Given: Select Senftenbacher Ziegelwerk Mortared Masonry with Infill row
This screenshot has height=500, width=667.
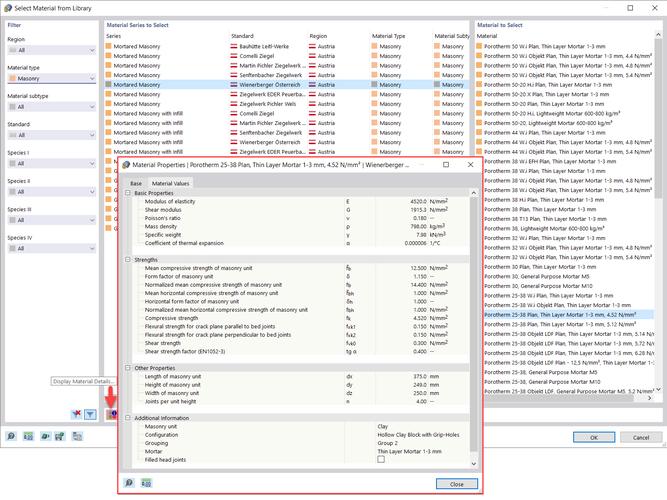Looking at the screenshot, I should pyautogui.click(x=286, y=132).
